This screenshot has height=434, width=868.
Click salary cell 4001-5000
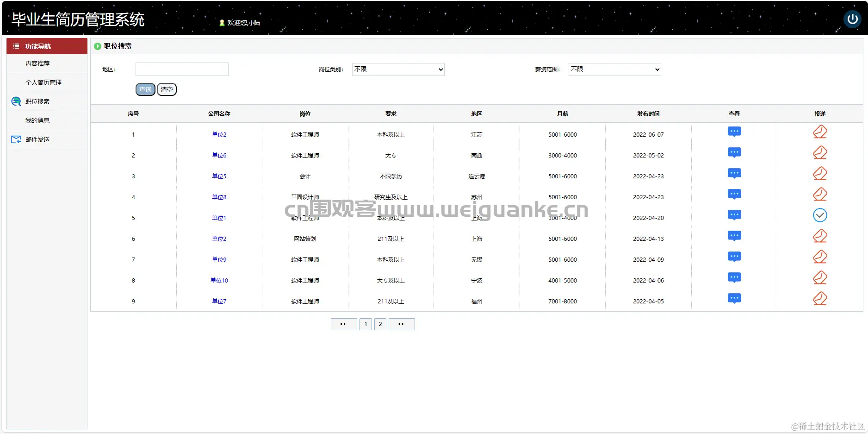(x=563, y=281)
